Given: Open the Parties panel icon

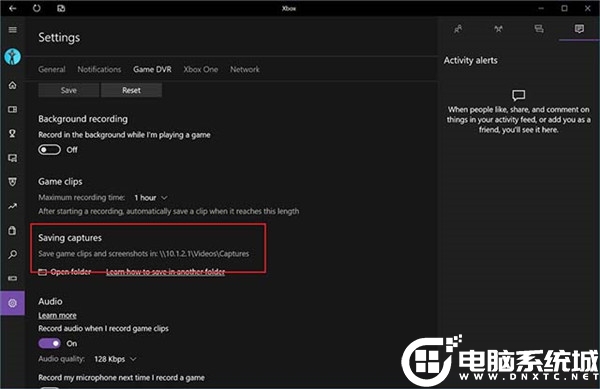Looking at the screenshot, I should pos(498,29).
